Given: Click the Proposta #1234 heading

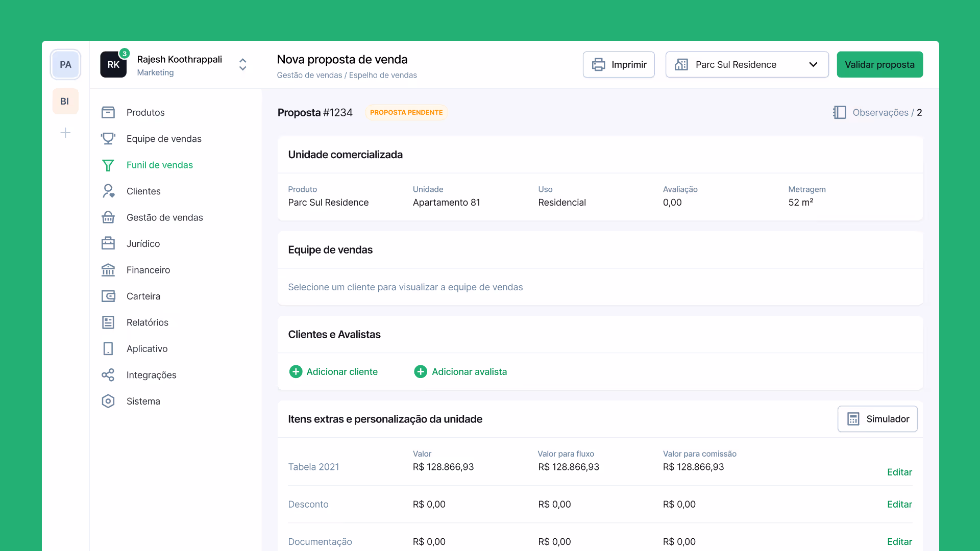Looking at the screenshot, I should point(315,113).
